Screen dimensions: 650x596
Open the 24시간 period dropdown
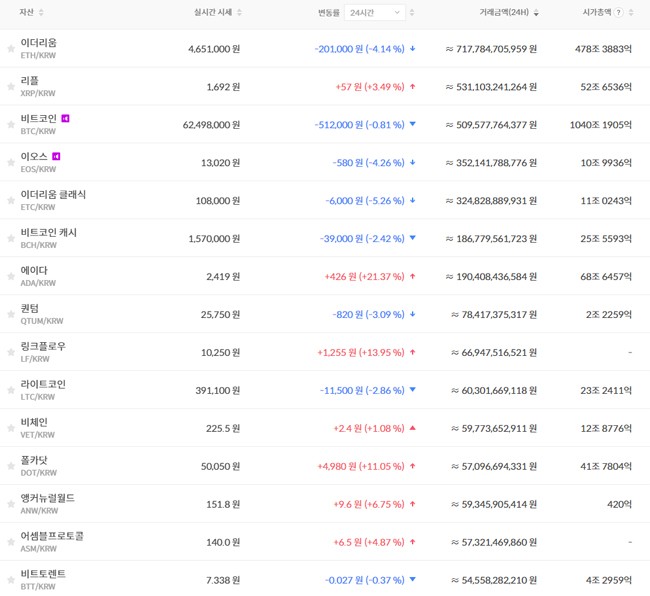pyautogui.click(x=375, y=13)
